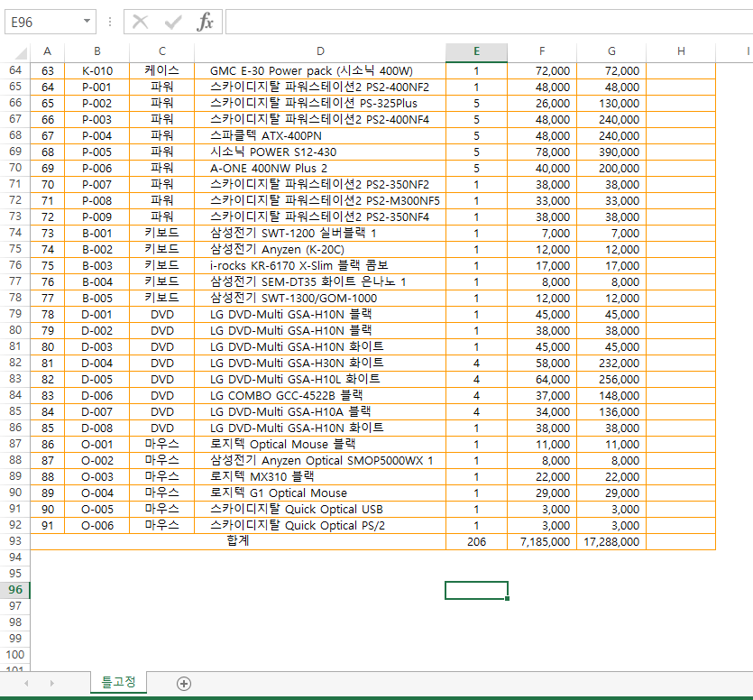Select the total quantity 206 cell
This screenshot has height=700, width=753.
pos(476,542)
